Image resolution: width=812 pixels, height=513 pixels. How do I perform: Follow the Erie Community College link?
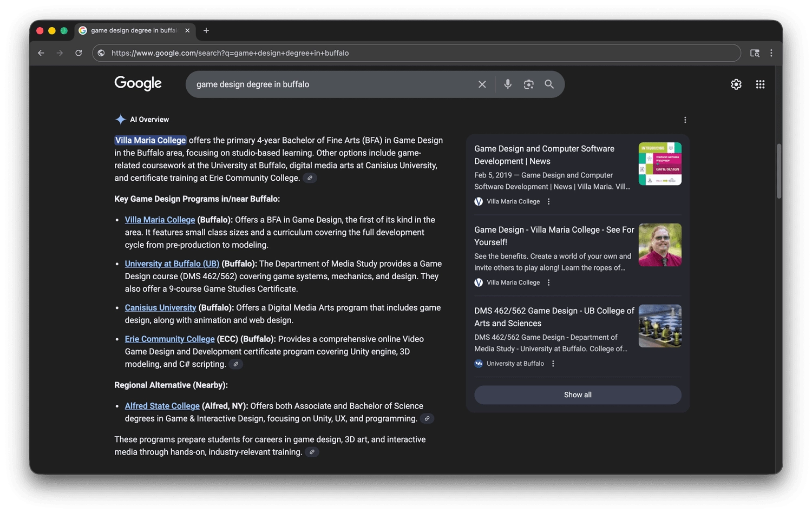pyautogui.click(x=169, y=339)
